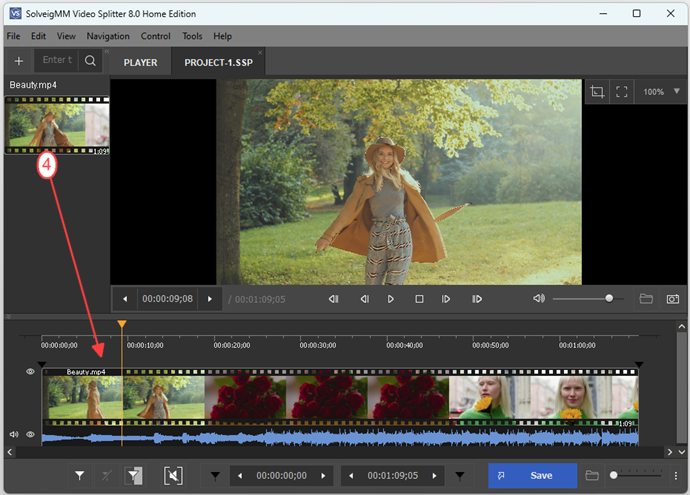Open the Navigation menu
The height and width of the screenshot is (495, 690).
(x=108, y=36)
